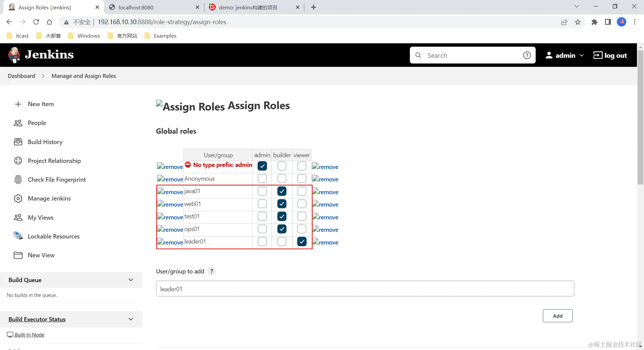644x350 pixels.
Task: Click the share page icon in the address bar
Action: (564, 22)
